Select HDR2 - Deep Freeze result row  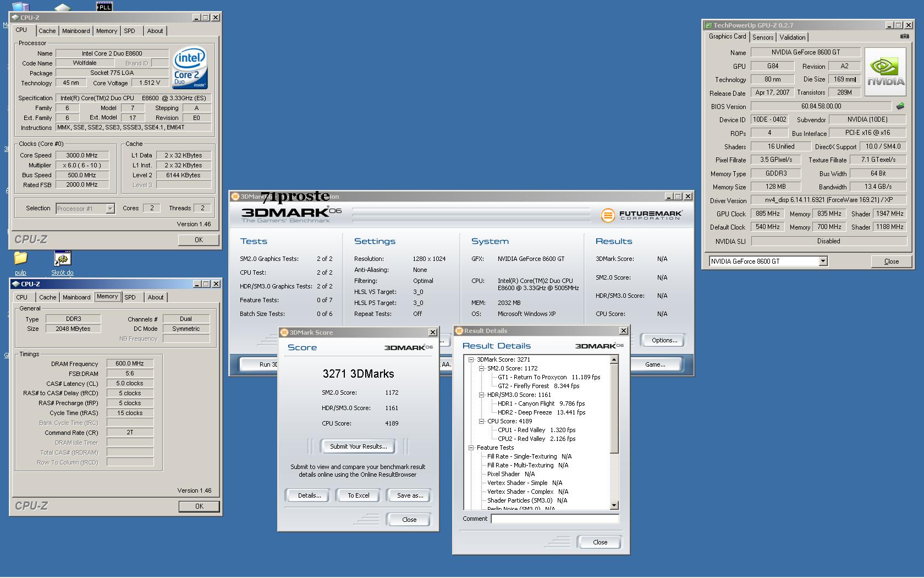click(x=541, y=412)
